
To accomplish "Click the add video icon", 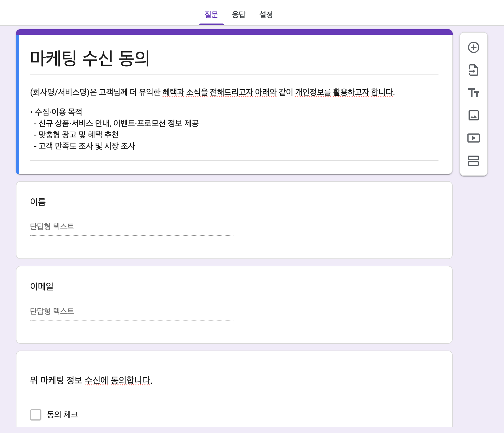I will click(x=473, y=138).
